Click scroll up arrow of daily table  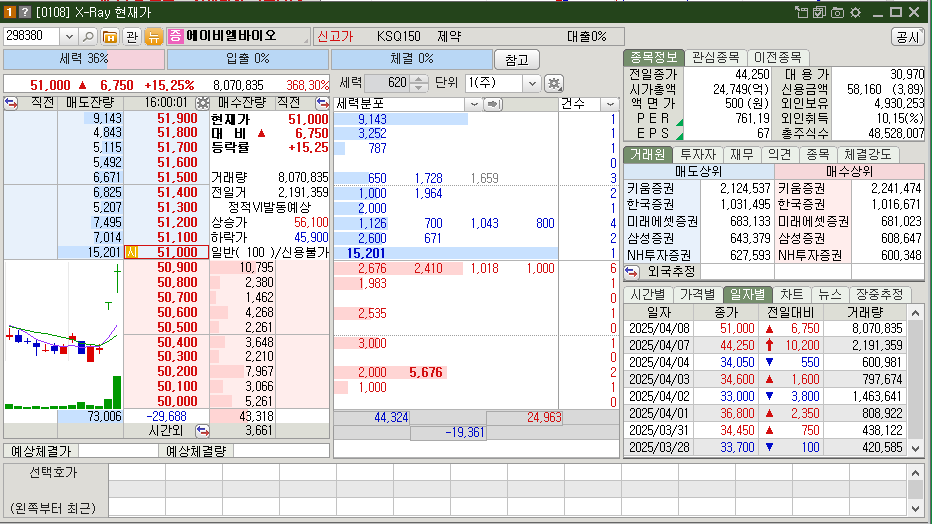click(x=915, y=312)
